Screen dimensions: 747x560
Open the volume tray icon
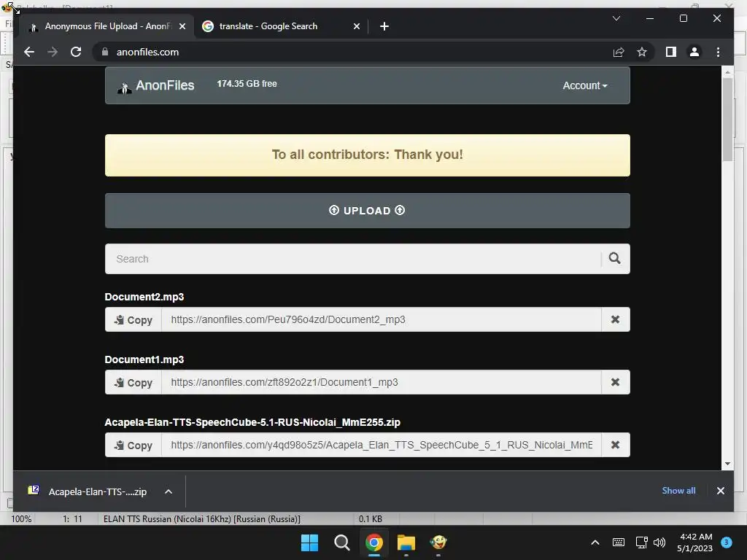(x=659, y=542)
